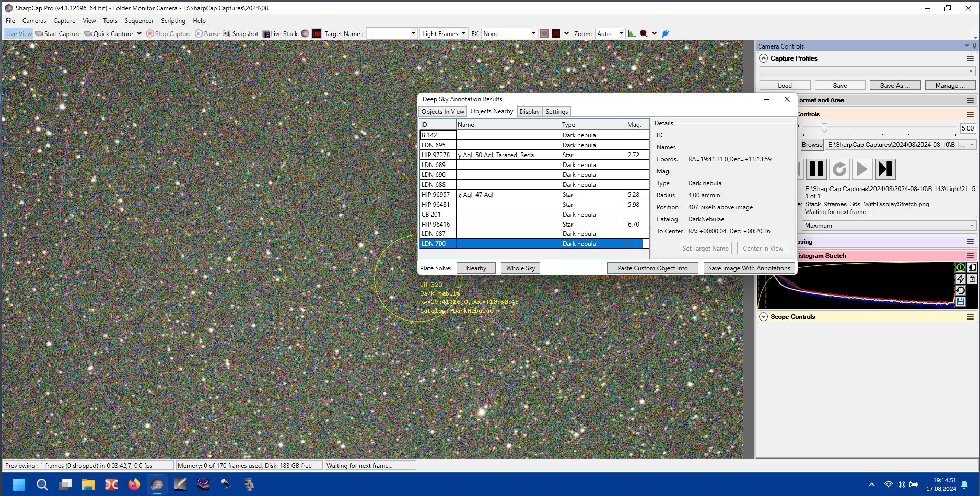Open Quick Capture dropdown arrow
Image resolution: width=980 pixels, height=496 pixels.
pos(139,34)
